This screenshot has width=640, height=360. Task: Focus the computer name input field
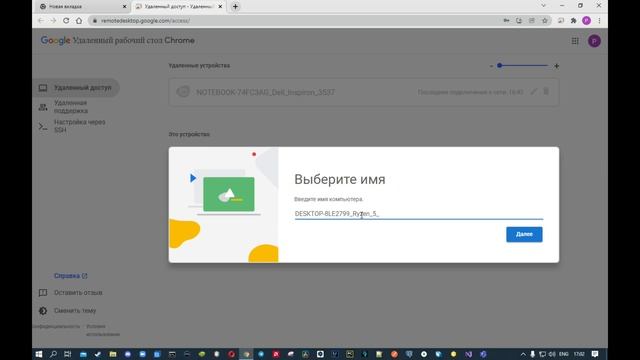click(x=419, y=214)
